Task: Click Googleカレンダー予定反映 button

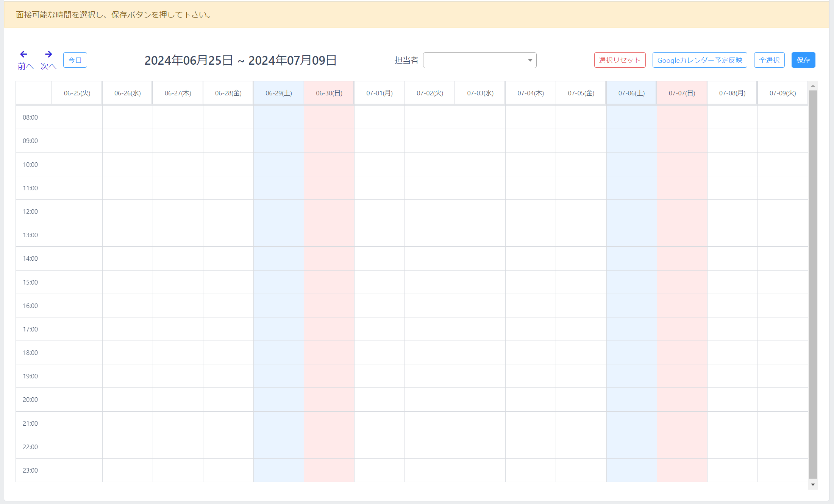Action: pyautogui.click(x=700, y=60)
